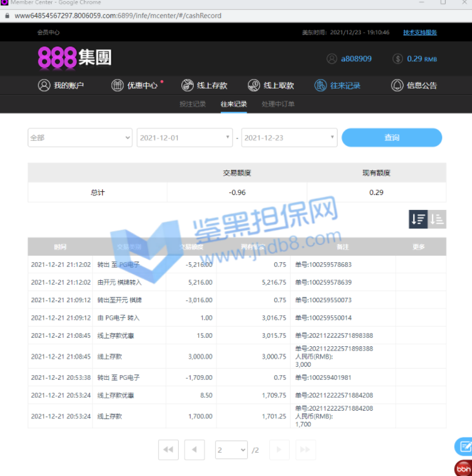This screenshot has height=476, width=472.
Task: Expand the 全部 transaction type dropdown
Action: tap(79, 138)
